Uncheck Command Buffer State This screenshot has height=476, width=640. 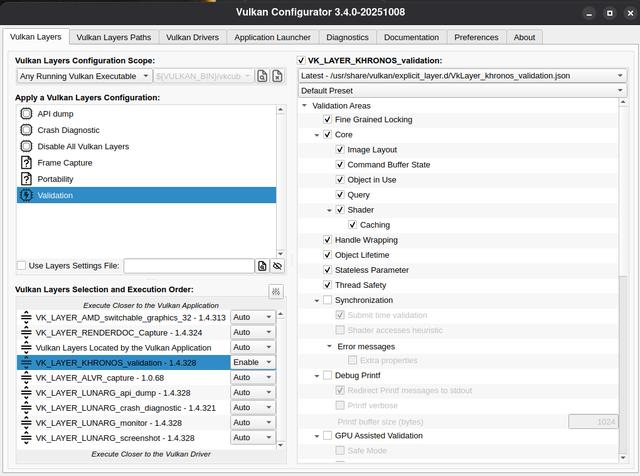point(340,165)
